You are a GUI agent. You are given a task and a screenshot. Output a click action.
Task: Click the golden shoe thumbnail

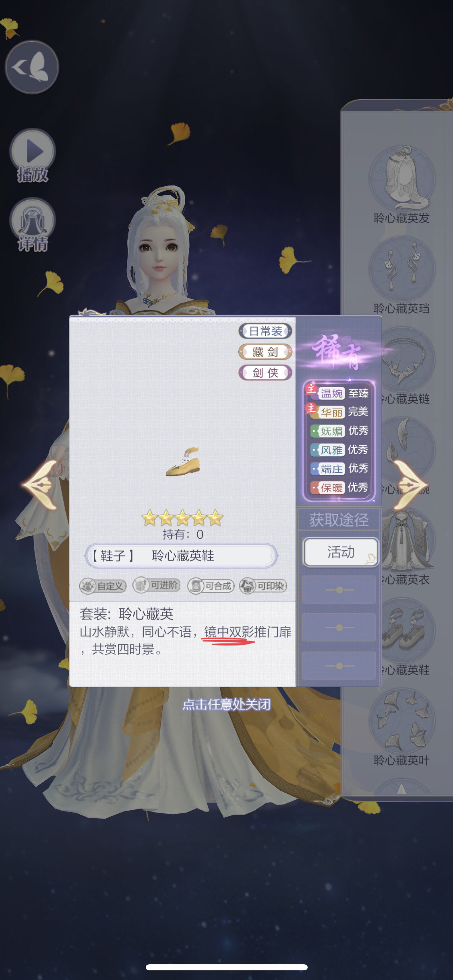(x=183, y=462)
